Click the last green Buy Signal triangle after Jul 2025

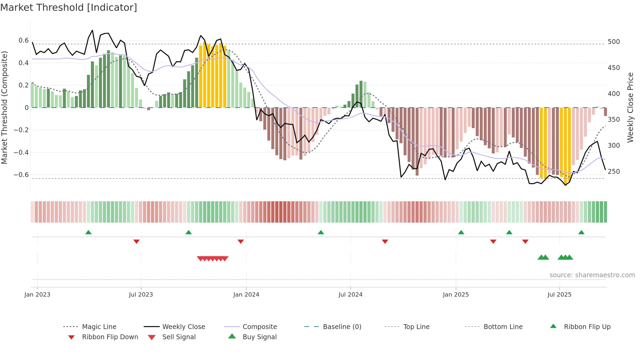pos(569,257)
